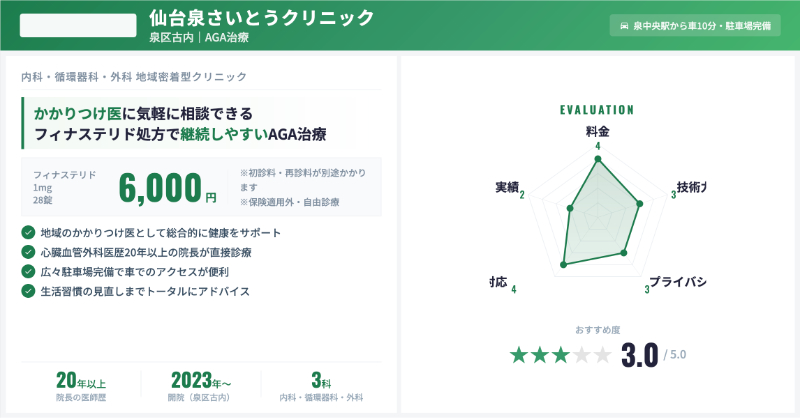
Task: Click the car icon in the access badge
Action: [625, 27]
